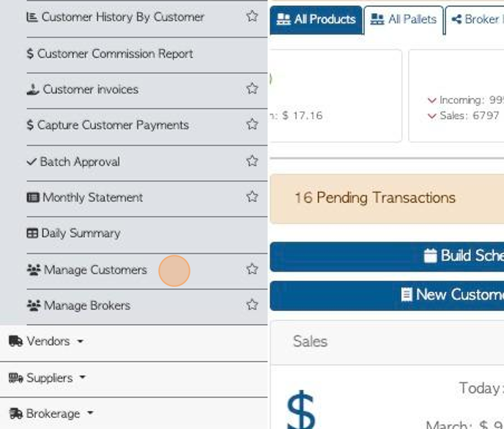Select the All Products tab
This screenshot has width=504, height=429.
[316, 20]
